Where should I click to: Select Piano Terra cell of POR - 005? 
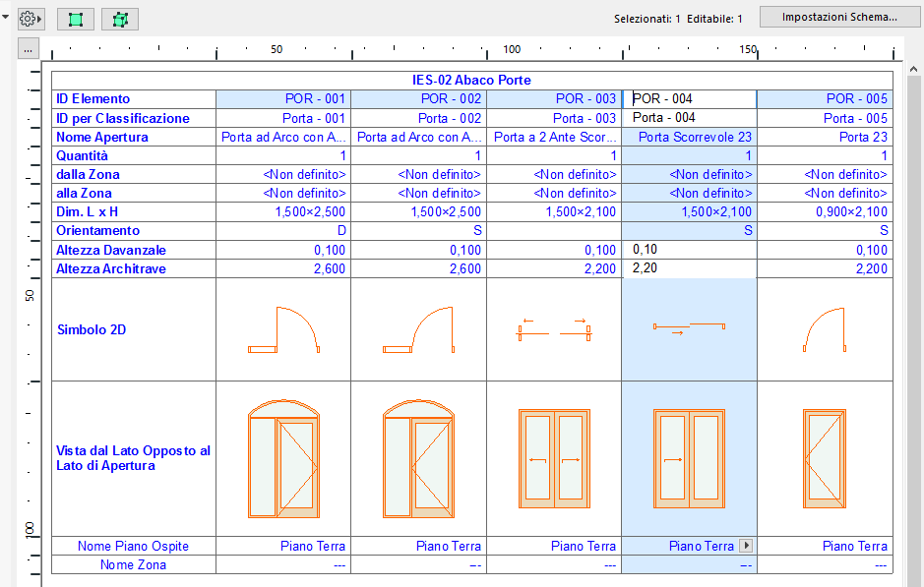[825, 546]
